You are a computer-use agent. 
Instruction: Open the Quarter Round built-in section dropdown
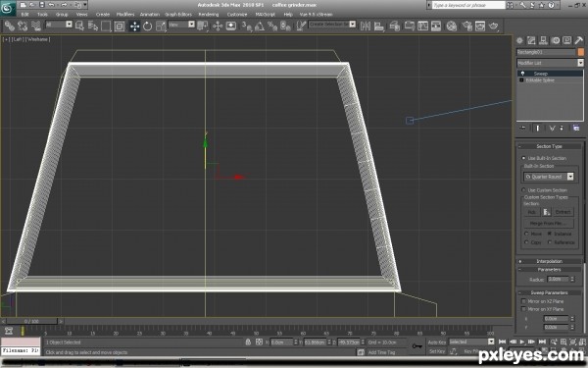pyautogui.click(x=570, y=177)
